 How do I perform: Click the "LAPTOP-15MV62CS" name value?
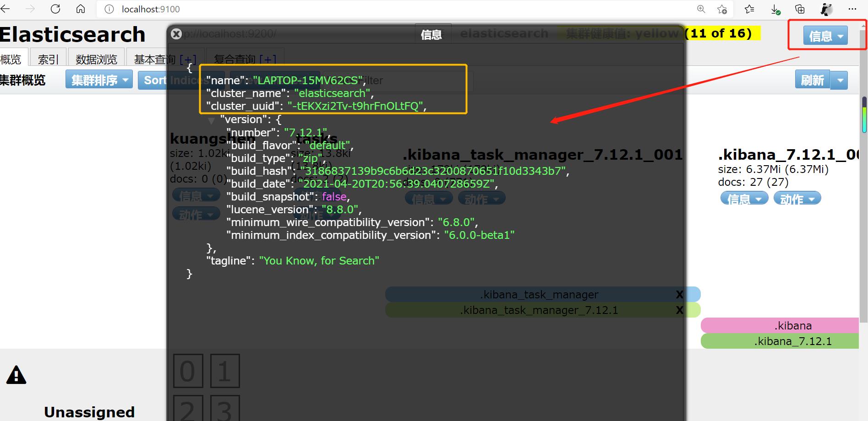point(308,80)
